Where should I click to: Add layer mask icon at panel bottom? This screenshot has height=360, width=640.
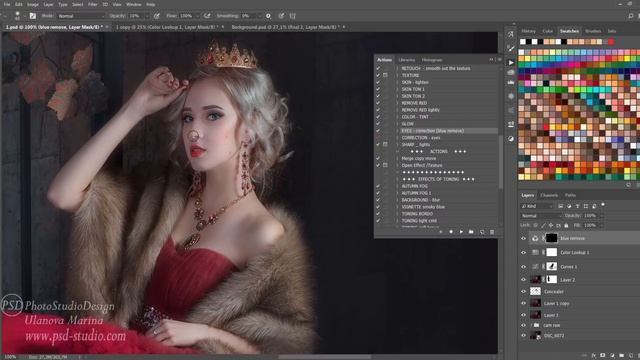pyautogui.click(x=602, y=356)
